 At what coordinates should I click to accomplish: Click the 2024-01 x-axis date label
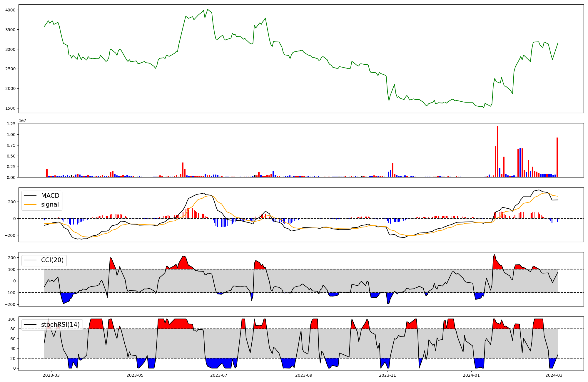pos(471,375)
